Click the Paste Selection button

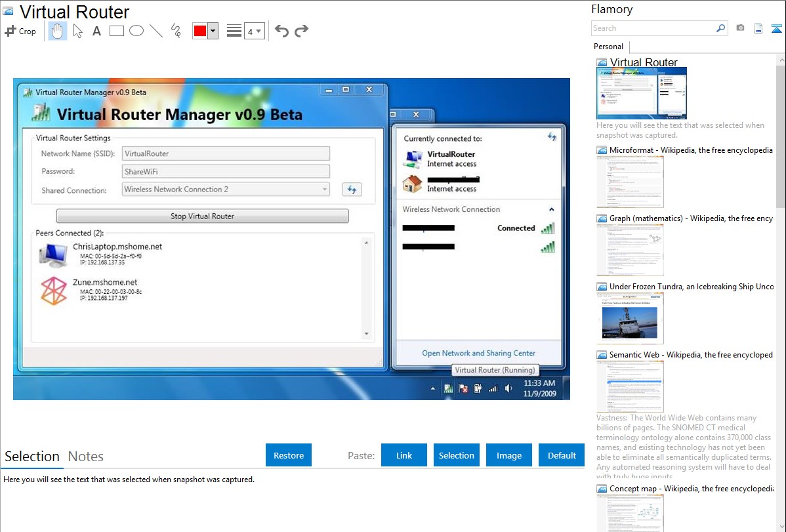(456, 455)
